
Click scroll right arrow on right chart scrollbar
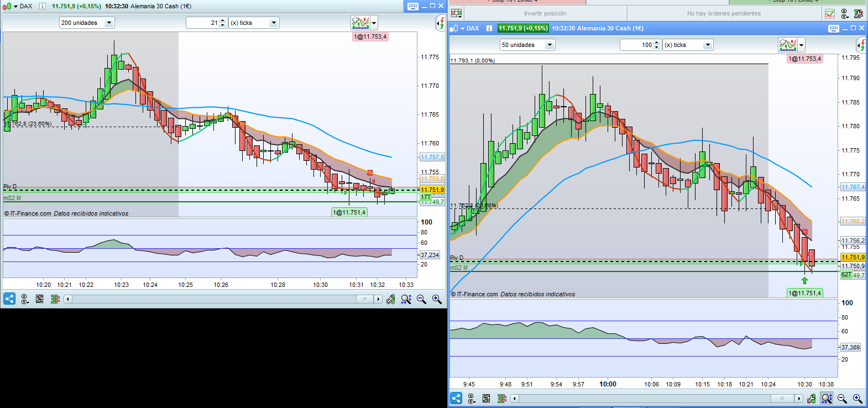pos(799,398)
